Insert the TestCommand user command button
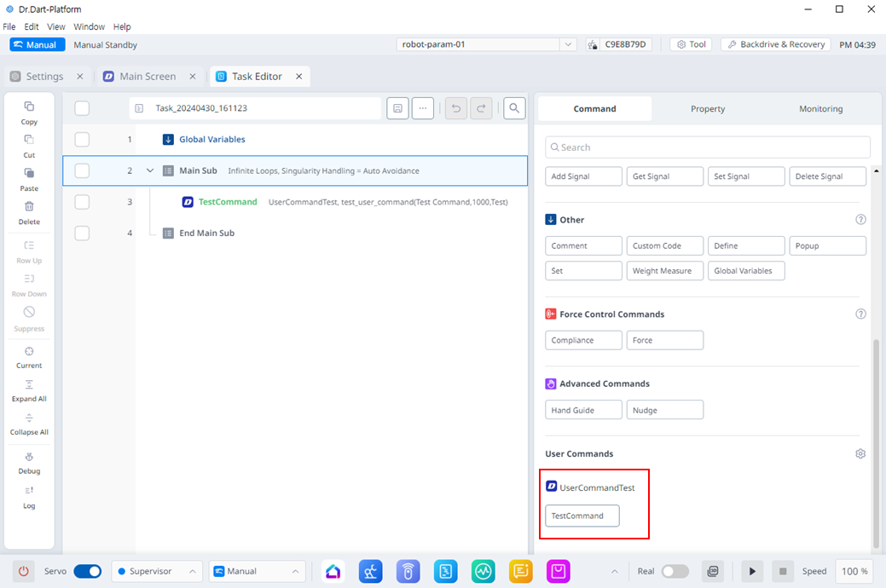 582,516
